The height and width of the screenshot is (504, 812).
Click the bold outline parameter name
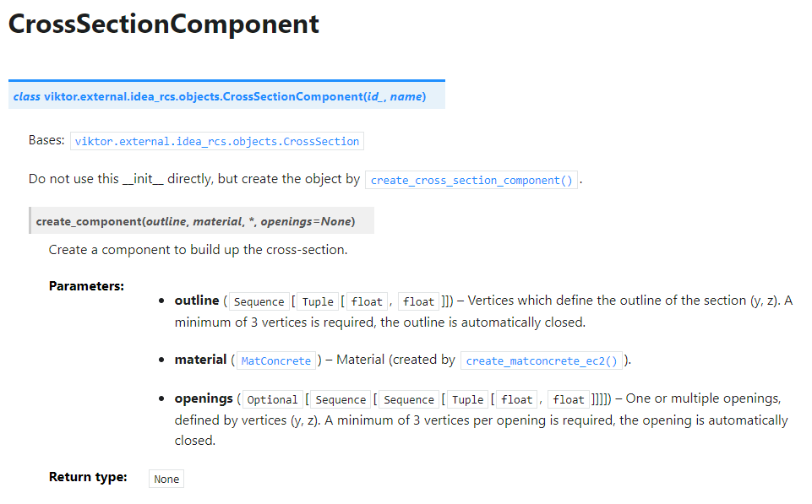(197, 301)
